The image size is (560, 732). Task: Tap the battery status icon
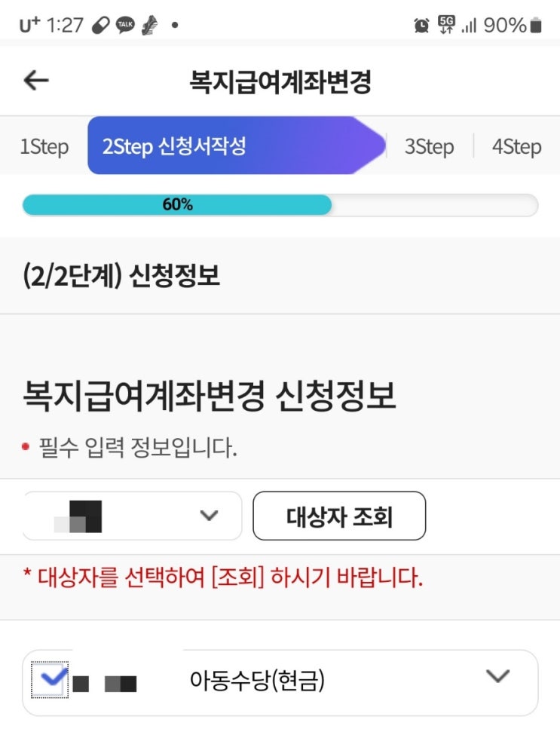click(536, 26)
